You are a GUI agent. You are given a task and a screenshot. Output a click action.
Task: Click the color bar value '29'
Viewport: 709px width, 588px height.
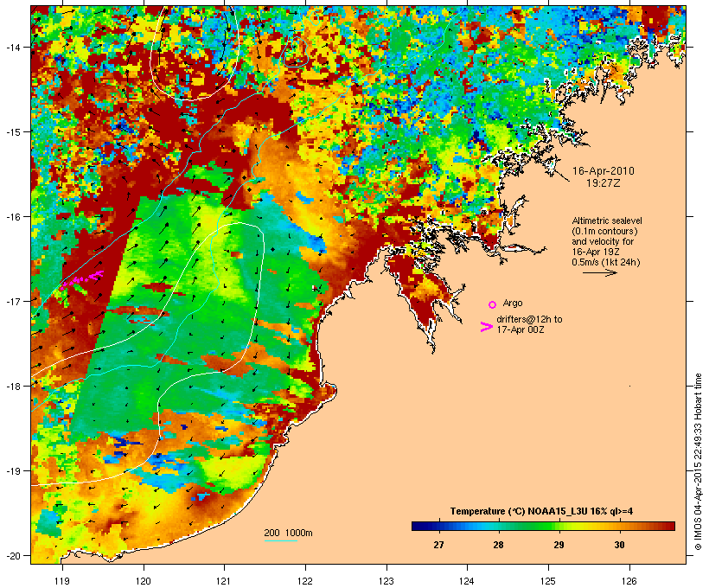click(559, 545)
